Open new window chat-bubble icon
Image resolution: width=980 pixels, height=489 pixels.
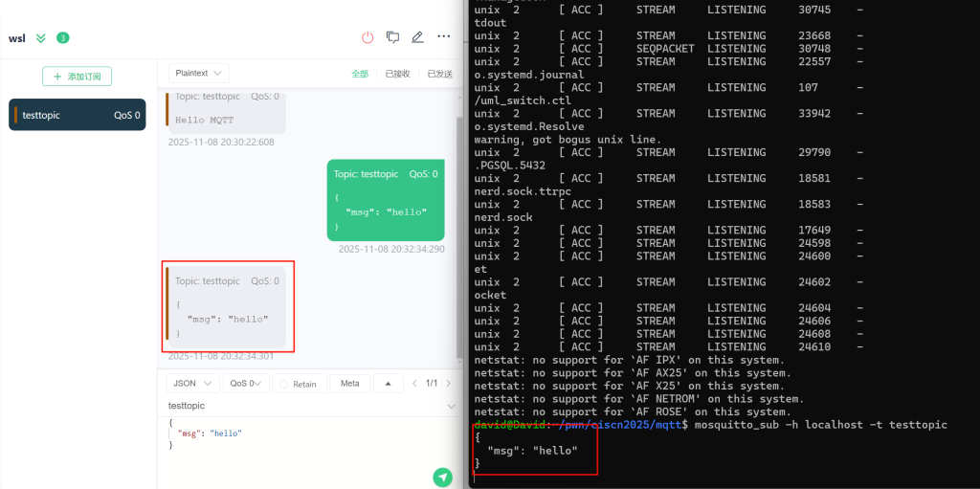pos(392,37)
